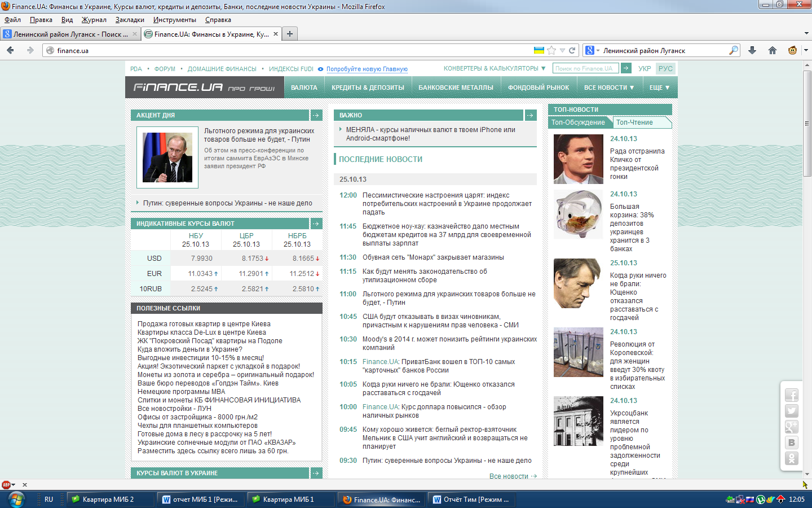The image size is (812, 508).
Task: Click the Поиск по Finance.UA input field
Action: pos(585,68)
